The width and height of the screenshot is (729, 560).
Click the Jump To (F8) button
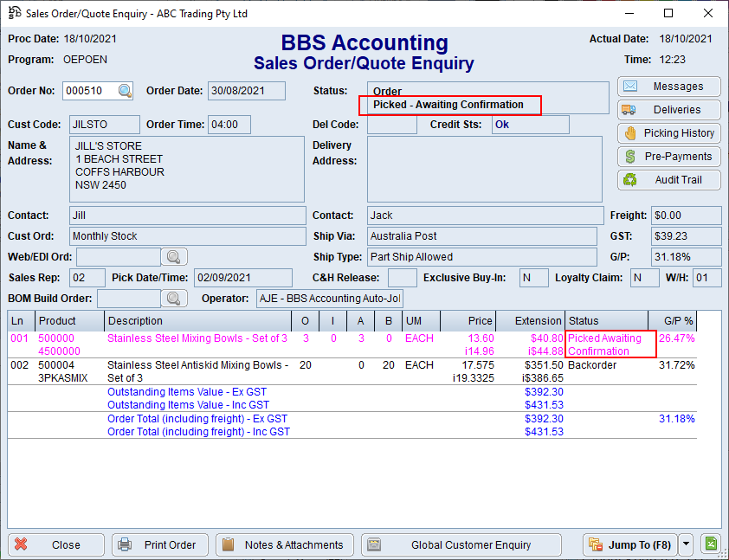(x=629, y=544)
